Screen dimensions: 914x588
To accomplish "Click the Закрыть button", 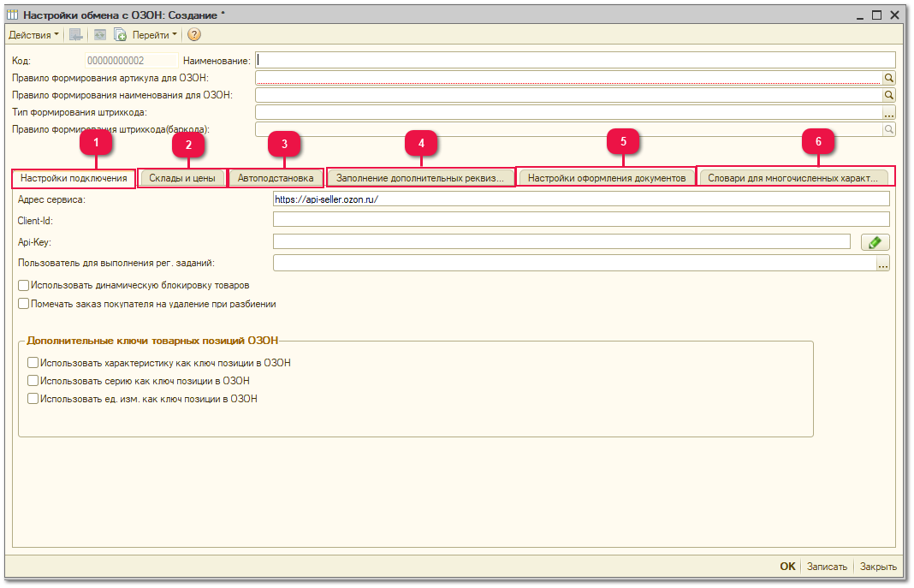I will tap(878, 567).
